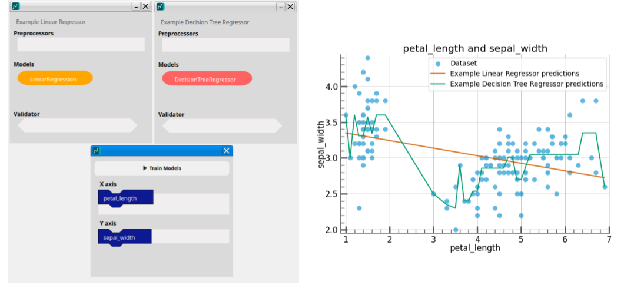Pick the petal_length block on X axis
This screenshot has width=644, height=288.
click(x=125, y=198)
